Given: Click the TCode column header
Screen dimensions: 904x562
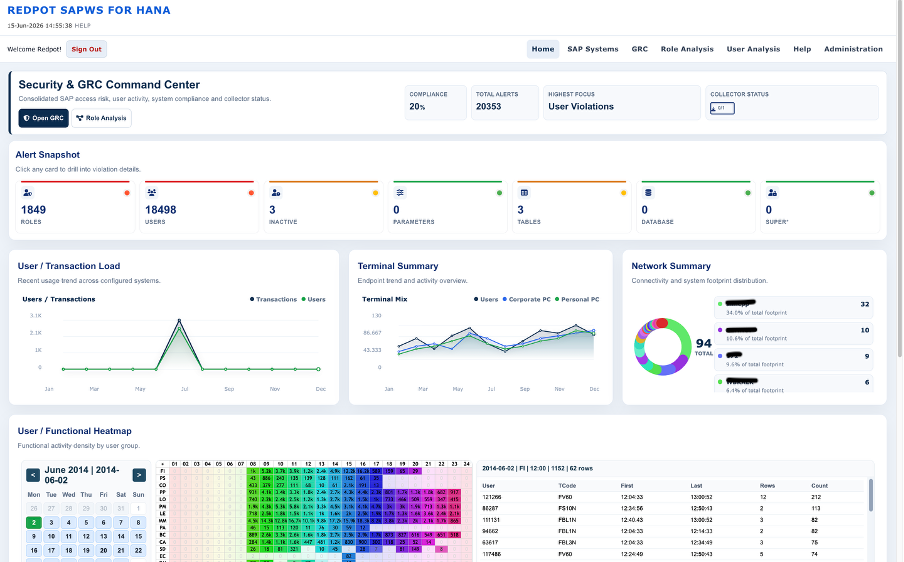Looking at the screenshot, I should [x=567, y=486].
